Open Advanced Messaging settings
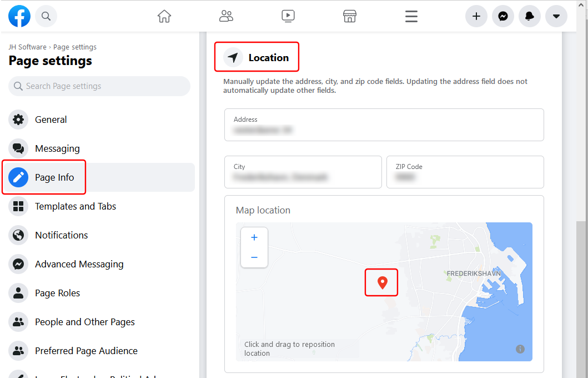Viewport: 588px width, 378px height. 79,264
